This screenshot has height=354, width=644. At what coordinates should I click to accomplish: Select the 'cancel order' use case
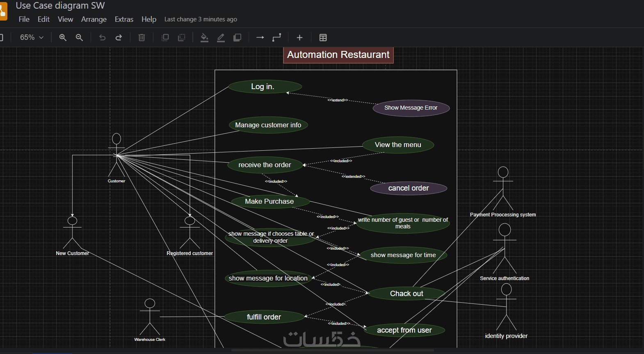[409, 188]
